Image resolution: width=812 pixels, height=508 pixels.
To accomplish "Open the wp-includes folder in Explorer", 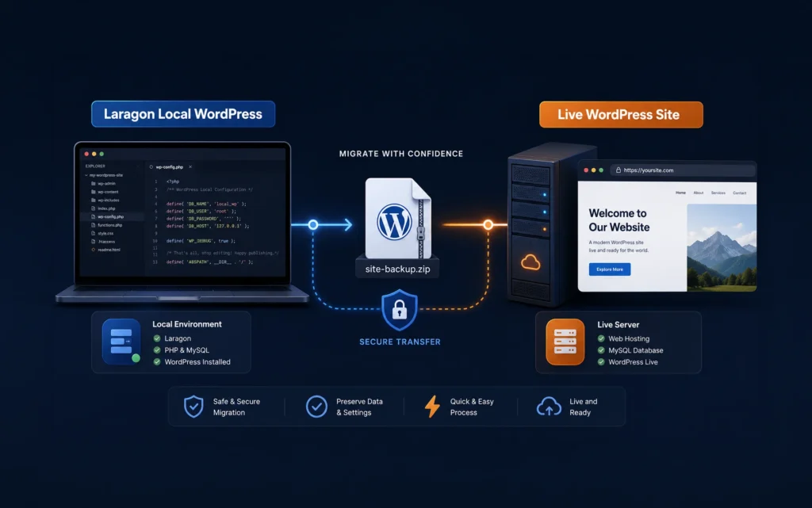I will [105, 201].
